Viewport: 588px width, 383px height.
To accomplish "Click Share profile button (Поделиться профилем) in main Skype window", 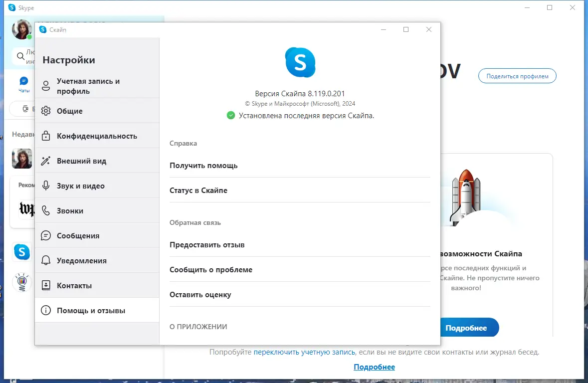I will 517,76.
